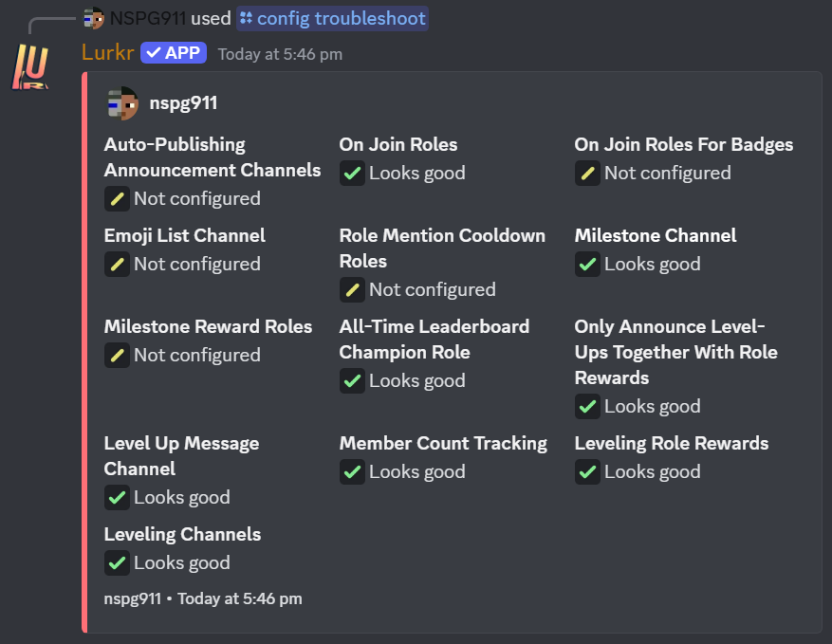Viewport: 832px width, 644px height.
Task: Click pencil icon under Milestone Reward Roles
Action: (x=118, y=355)
